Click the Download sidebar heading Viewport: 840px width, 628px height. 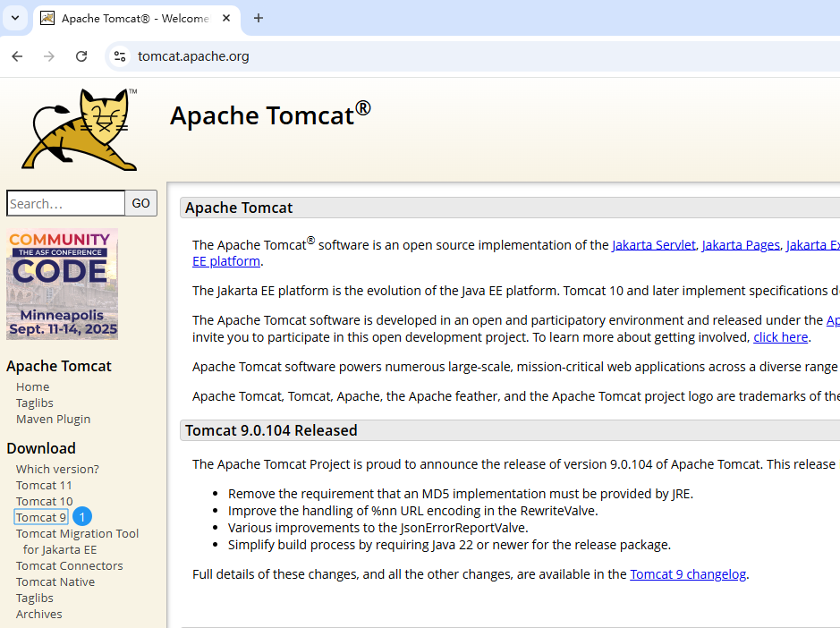pos(41,448)
